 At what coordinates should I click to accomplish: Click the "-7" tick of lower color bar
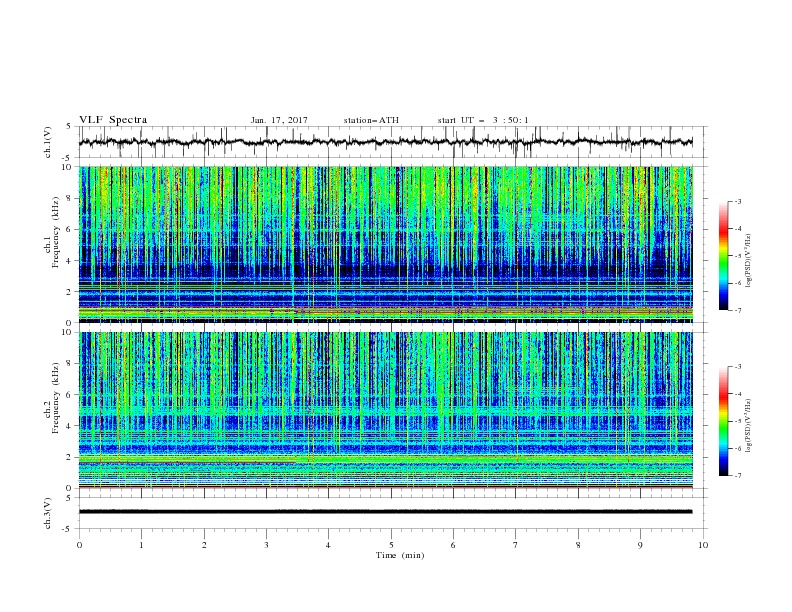click(737, 476)
